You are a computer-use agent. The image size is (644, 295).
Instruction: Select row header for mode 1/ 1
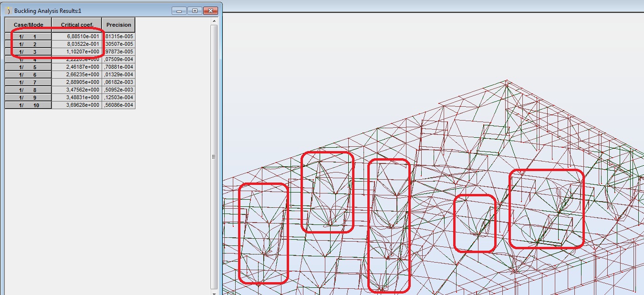(28, 36)
